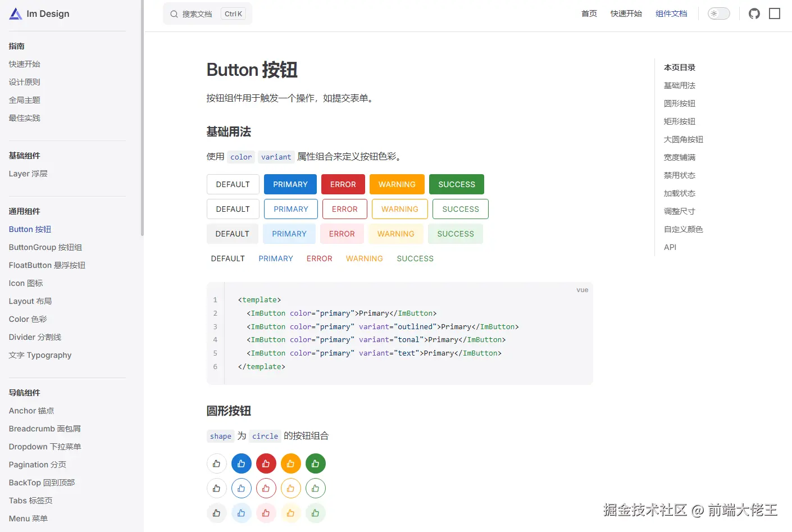
Task: Open 最佳实践 sidebar page
Action: click(25, 118)
